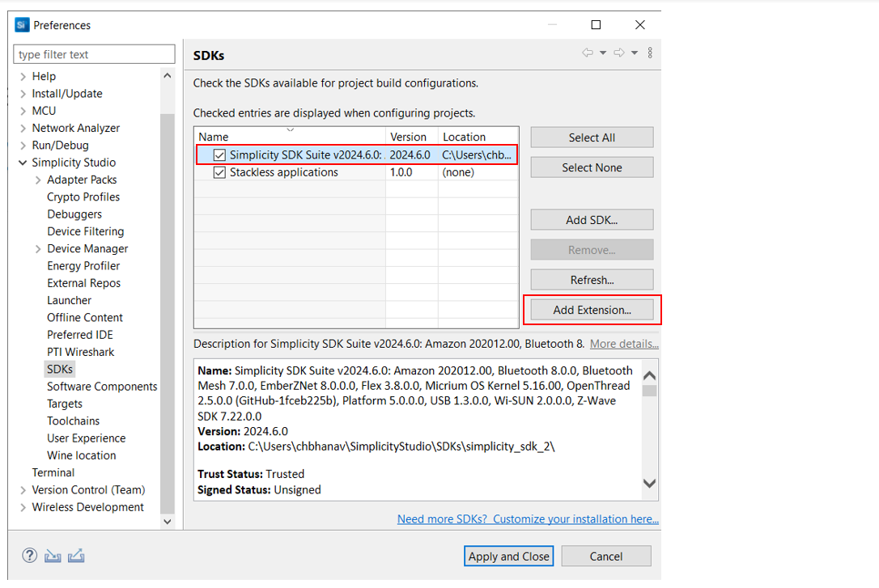Click the Help question mark icon
The image size is (879, 588).
click(x=30, y=556)
